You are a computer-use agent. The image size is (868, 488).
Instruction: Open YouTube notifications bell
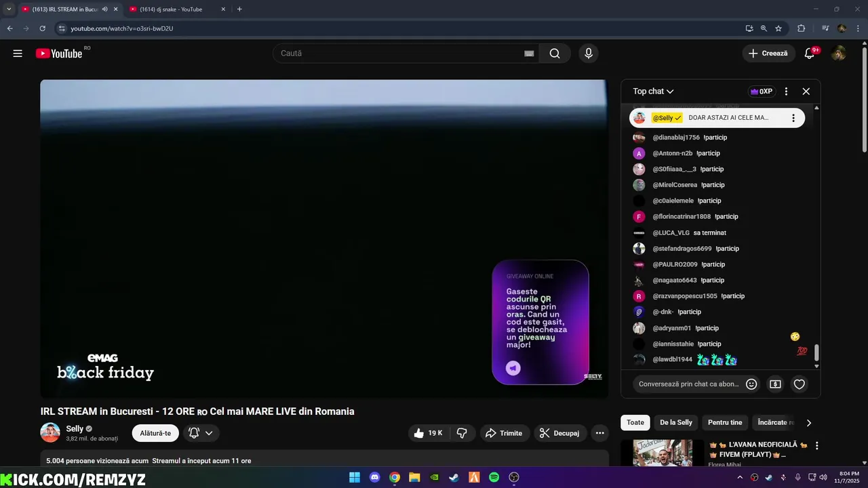(809, 54)
